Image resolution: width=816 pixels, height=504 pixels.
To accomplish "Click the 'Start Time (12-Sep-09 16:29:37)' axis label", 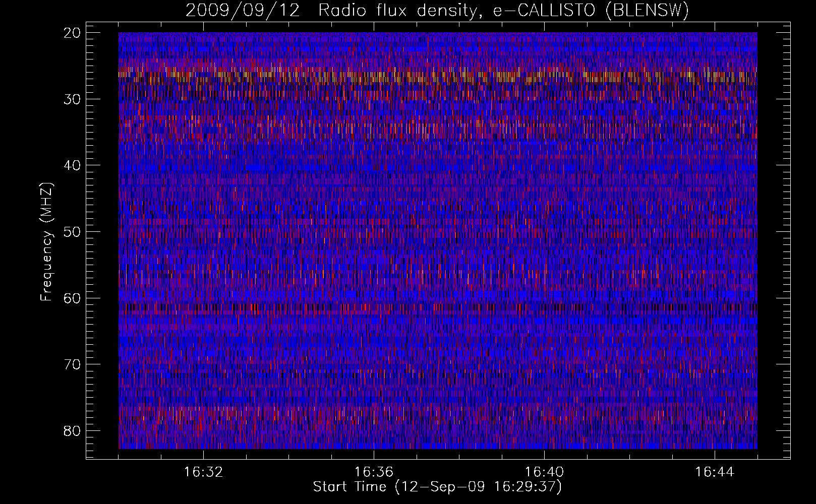I will point(437,487).
